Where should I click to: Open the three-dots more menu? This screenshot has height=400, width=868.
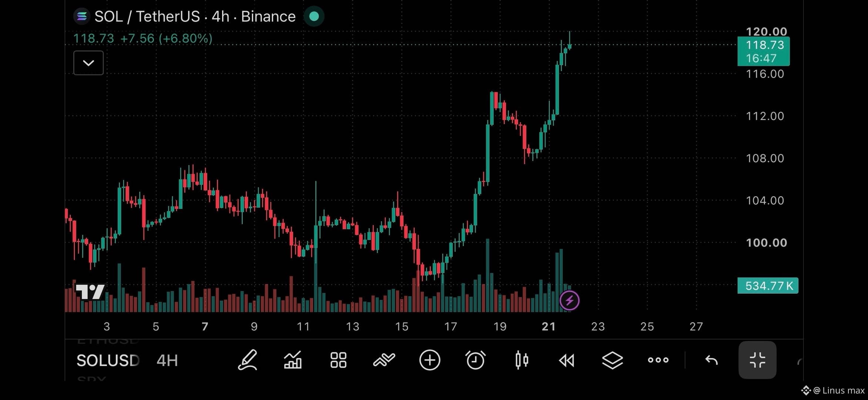[x=658, y=360]
